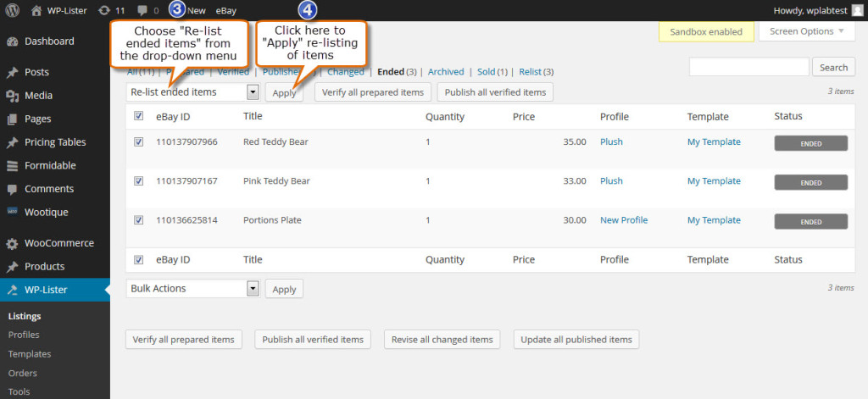Click the home icon beside WP-Lister
Viewport: 868px width, 399px height.
tap(36, 10)
